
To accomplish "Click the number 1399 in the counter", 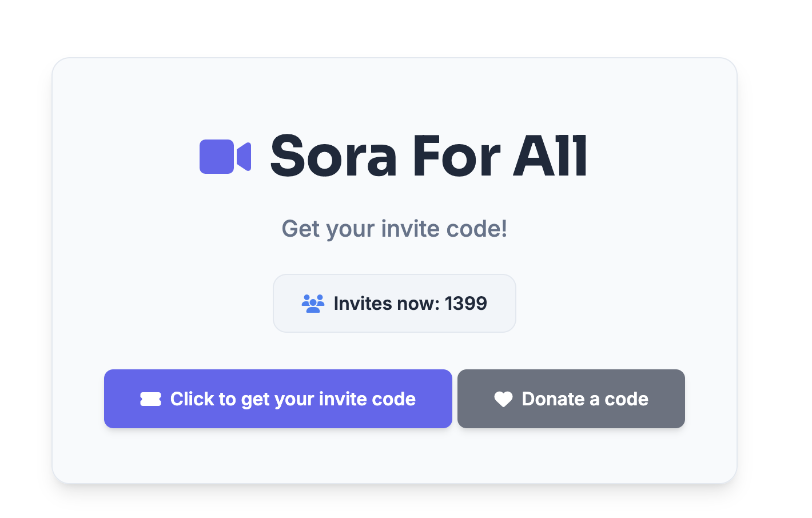I will tap(465, 303).
